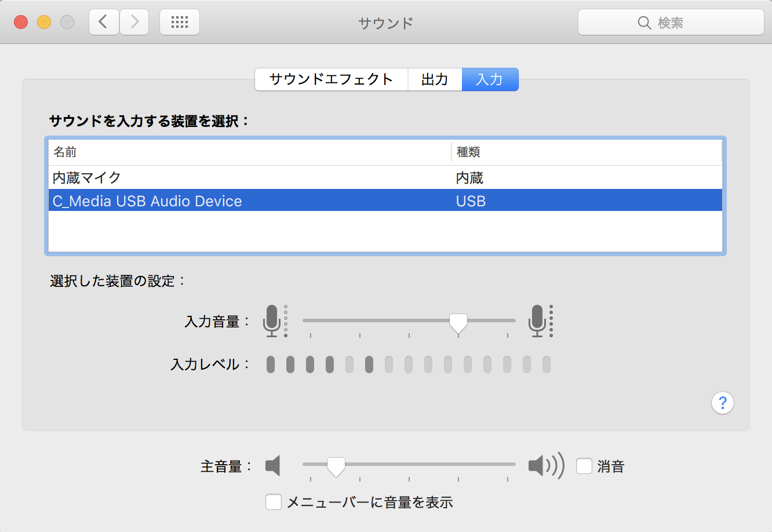Select 内蔵マイク input device
The height and width of the screenshot is (532, 772).
87,178
